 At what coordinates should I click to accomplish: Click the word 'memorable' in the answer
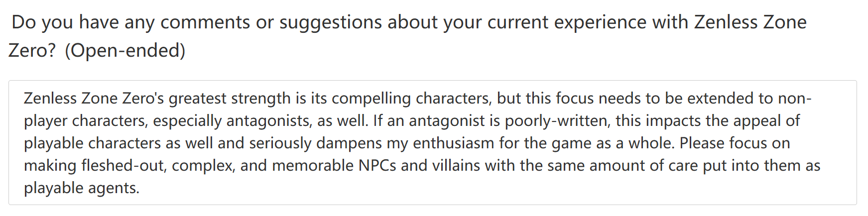(x=313, y=166)
